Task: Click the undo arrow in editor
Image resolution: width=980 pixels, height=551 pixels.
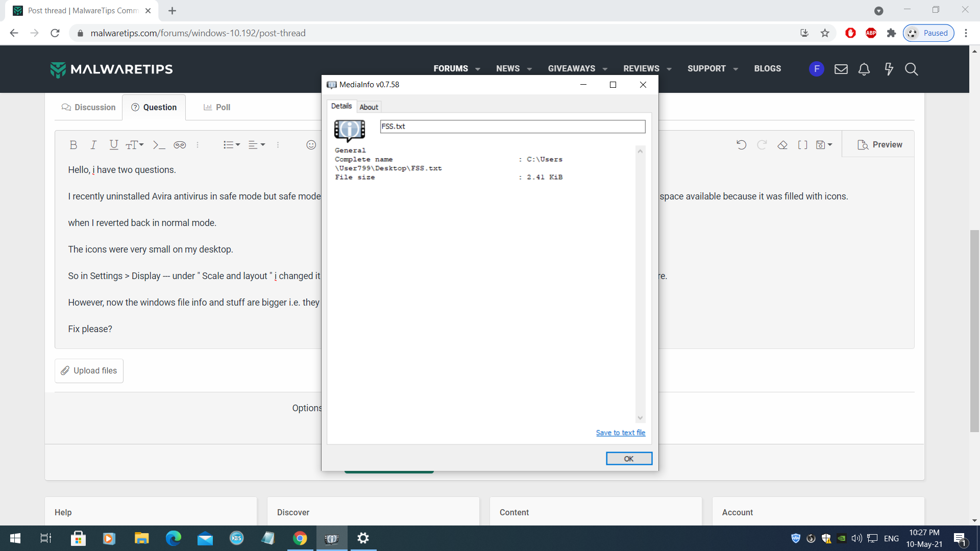Action: [741, 145]
